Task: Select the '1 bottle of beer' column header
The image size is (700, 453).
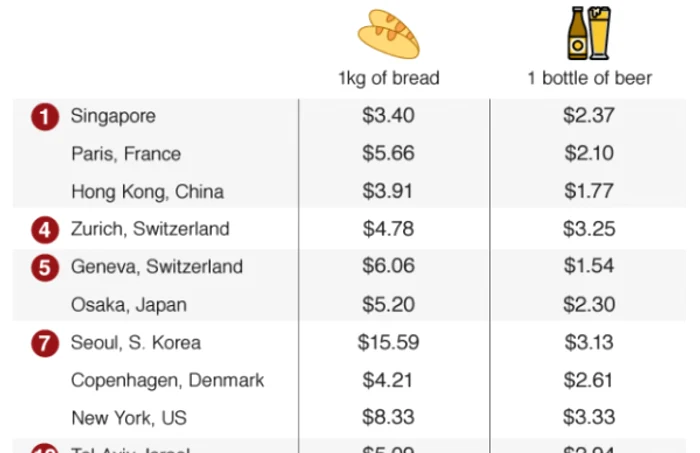Action: (590, 78)
